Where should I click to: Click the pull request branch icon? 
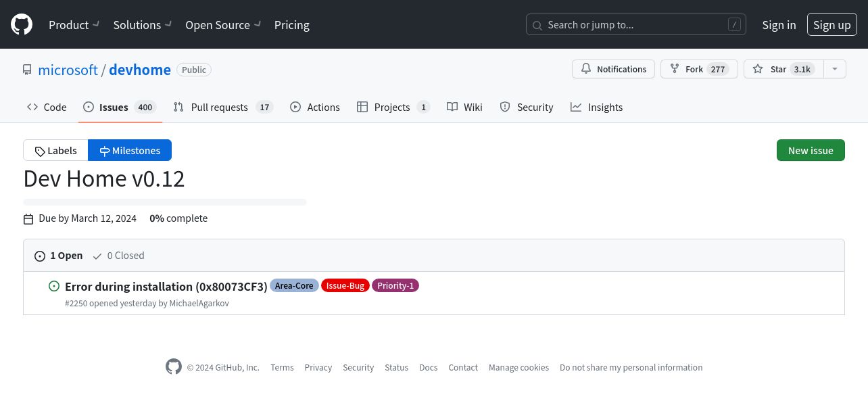click(x=178, y=107)
